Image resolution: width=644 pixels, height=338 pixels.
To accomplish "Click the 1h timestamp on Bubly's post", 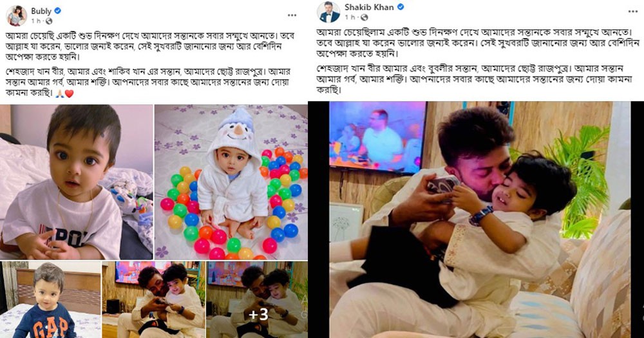I will coord(37,21).
